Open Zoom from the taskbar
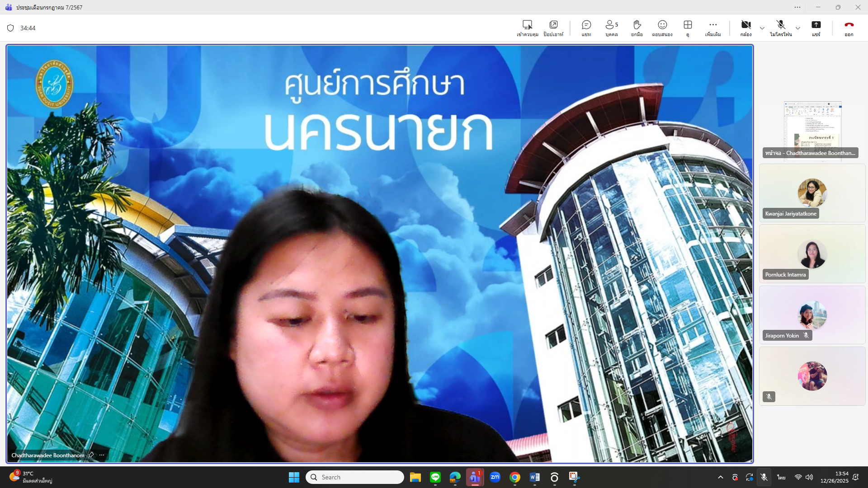Screen dimensions: 868x488 click(x=495, y=477)
